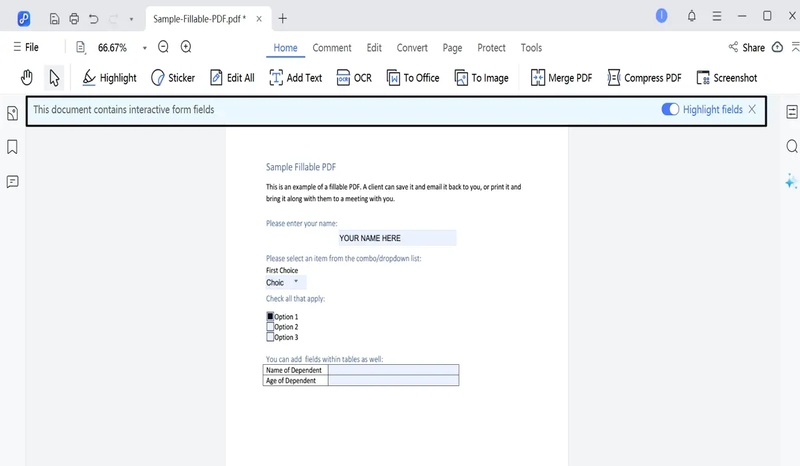This screenshot has width=800, height=466.
Task: Click the Add Text tool
Action: pyautogui.click(x=296, y=78)
